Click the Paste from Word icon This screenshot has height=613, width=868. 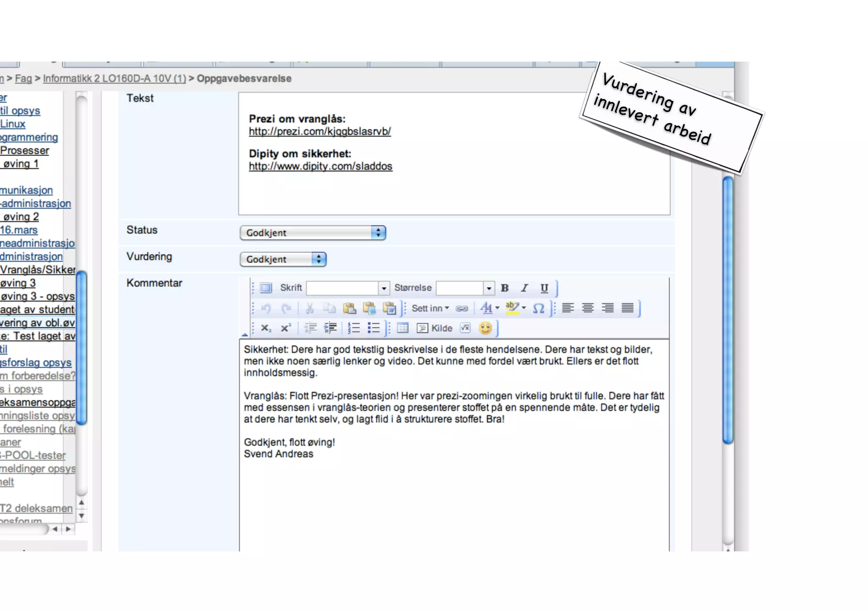tap(389, 308)
